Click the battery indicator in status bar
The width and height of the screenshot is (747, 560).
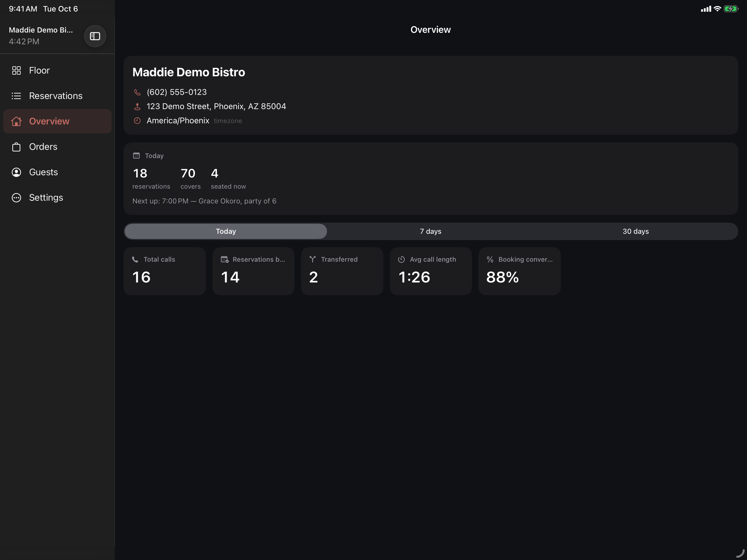point(731,9)
